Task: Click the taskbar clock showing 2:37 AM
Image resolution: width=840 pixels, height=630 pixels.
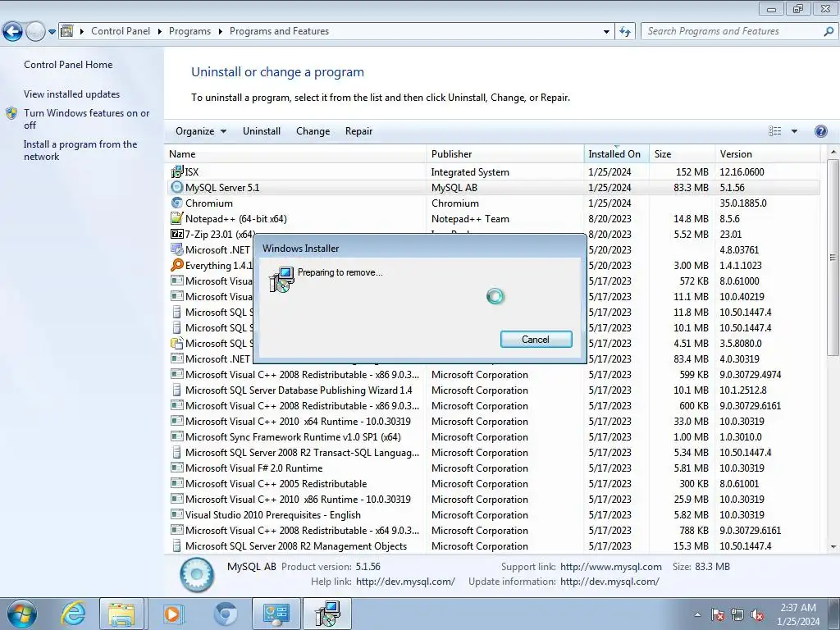Action: [798, 614]
